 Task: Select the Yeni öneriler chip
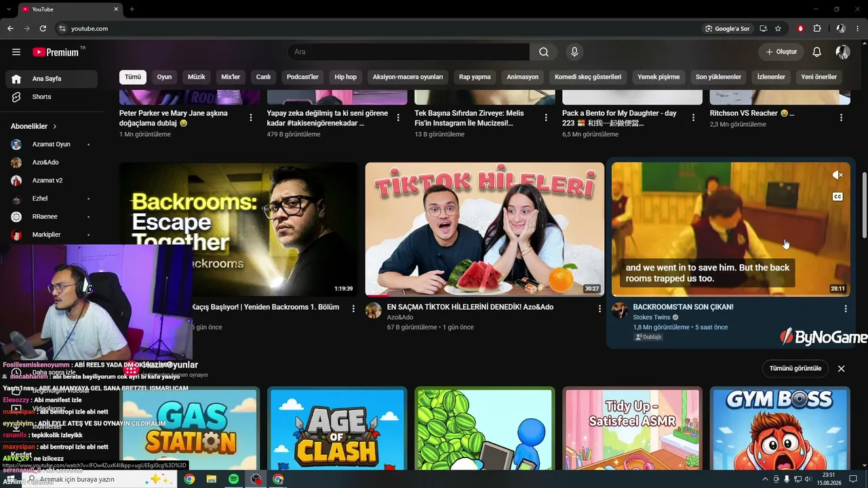(819, 77)
